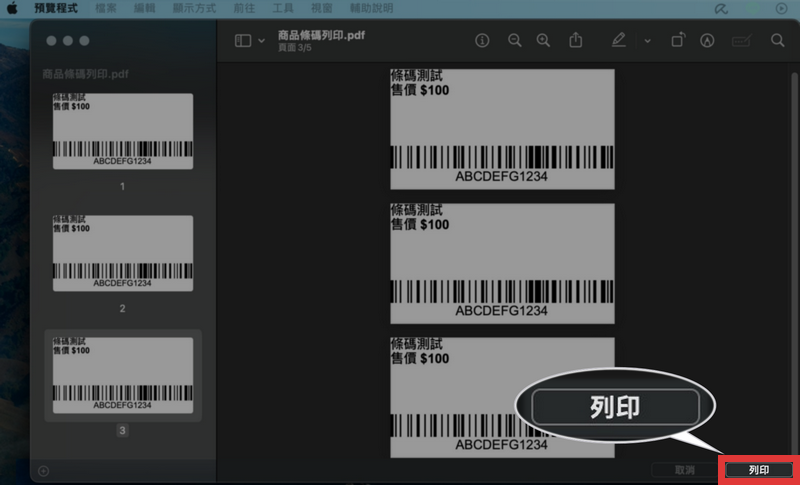Click the document title 商品條碼列印.pdf
This screenshot has height=485, width=800.
click(x=321, y=35)
